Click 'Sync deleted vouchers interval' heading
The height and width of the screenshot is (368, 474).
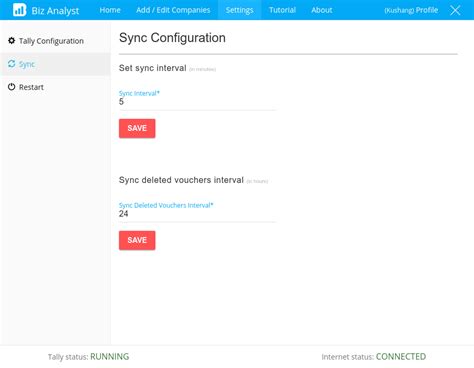click(181, 180)
